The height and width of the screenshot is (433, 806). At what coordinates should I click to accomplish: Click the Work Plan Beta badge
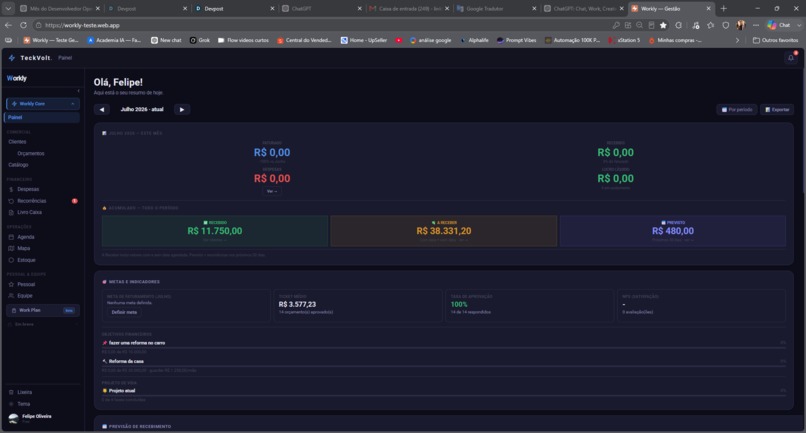69,311
